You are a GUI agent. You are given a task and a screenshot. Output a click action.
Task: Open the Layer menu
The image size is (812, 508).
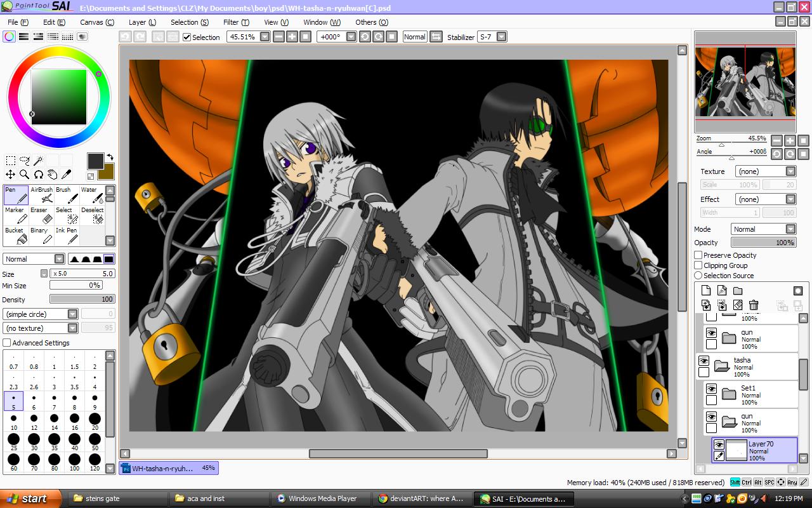coord(143,22)
